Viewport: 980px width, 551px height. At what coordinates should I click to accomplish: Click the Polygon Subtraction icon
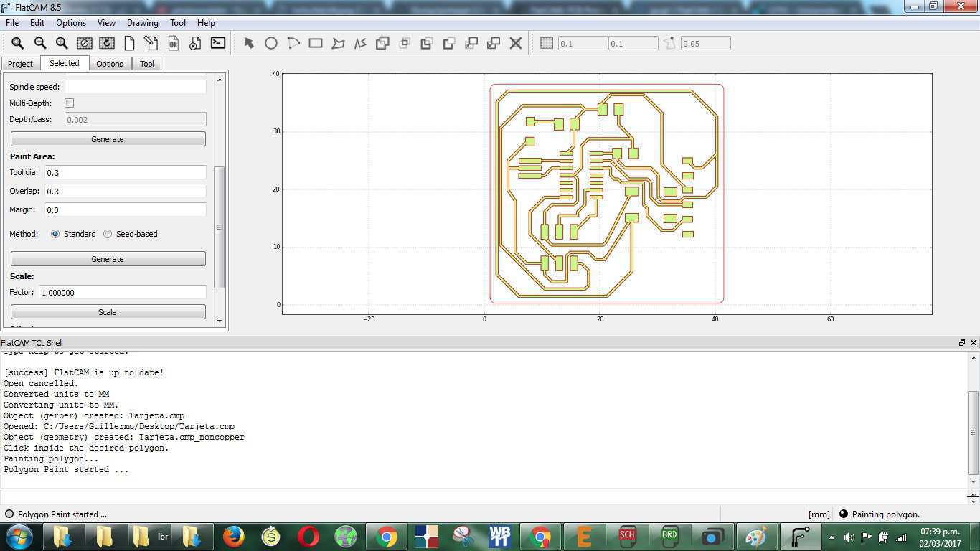(x=427, y=43)
